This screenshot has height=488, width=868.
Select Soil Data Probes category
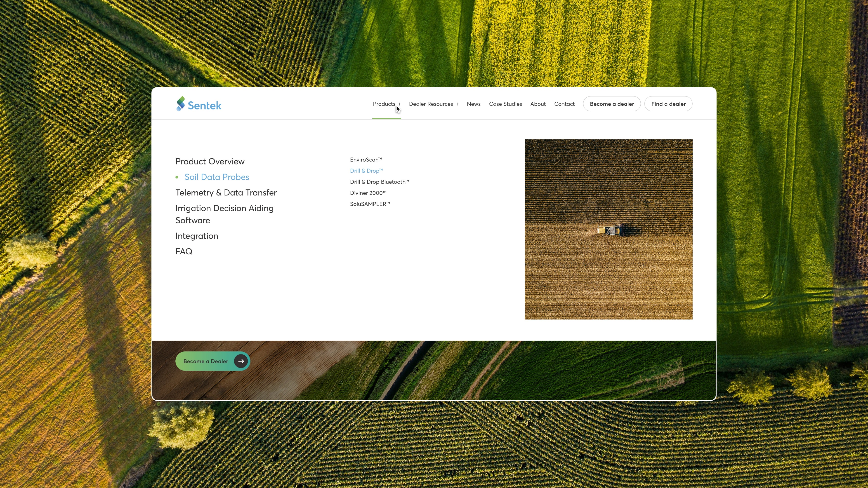click(x=216, y=177)
